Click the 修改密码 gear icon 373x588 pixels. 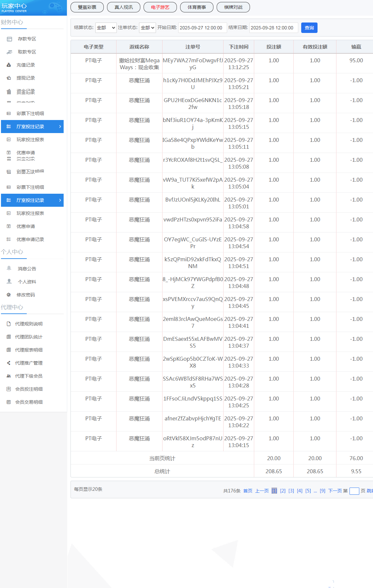coord(9,295)
